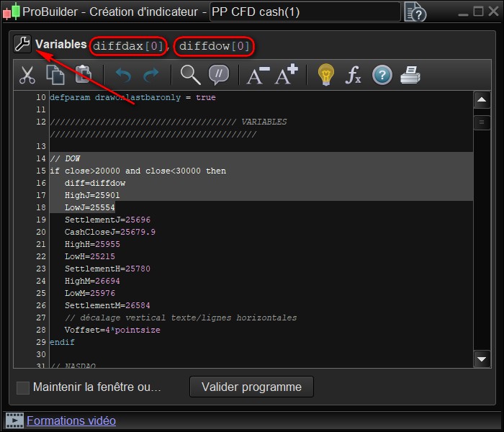
Task: Click the LowH=25215 line
Action: (x=90, y=256)
